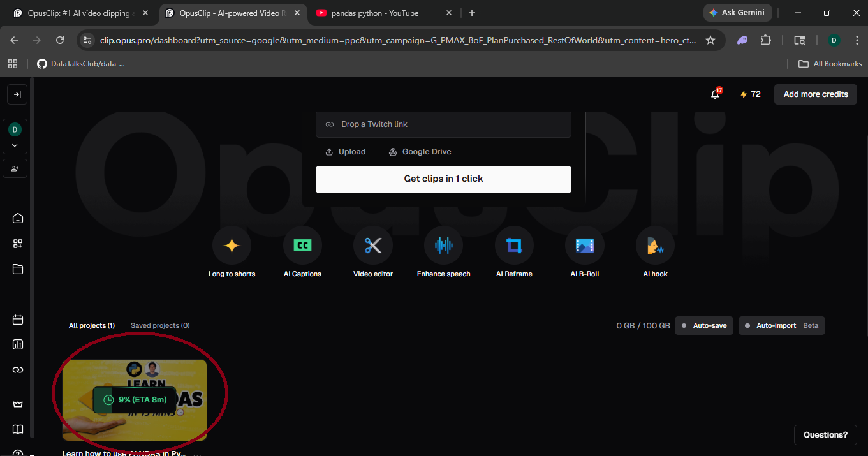The width and height of the screenshot is (868, 456).
Task: Open the link icon in sidebar
Action: click(x=18, y=370)
